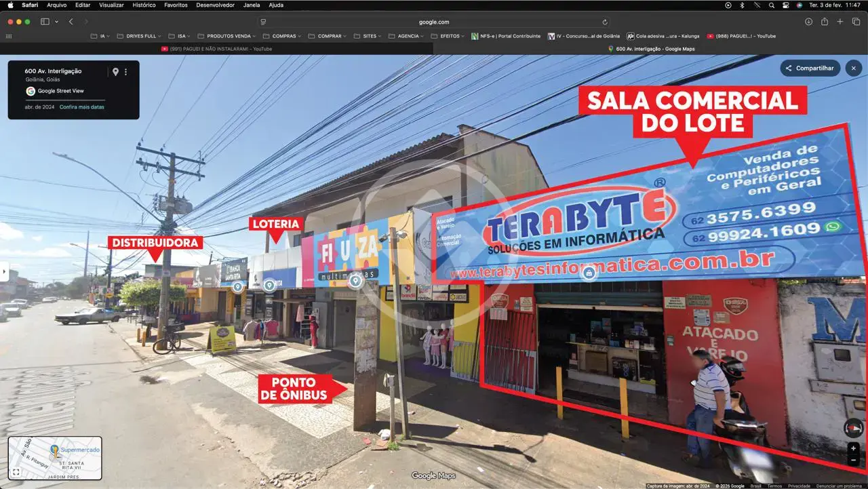Open the Desenvolvedor menu
This screenshot has width=868, height=489.
coord(215,5)
